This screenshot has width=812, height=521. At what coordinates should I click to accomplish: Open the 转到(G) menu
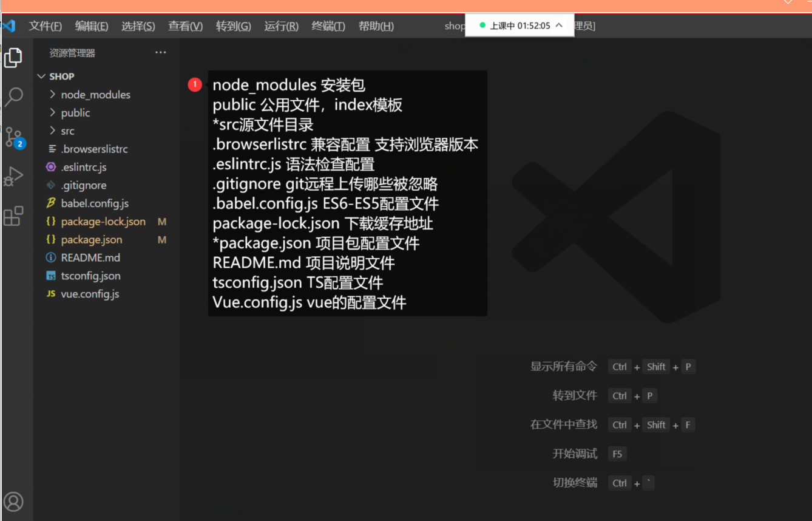(234, 26)
